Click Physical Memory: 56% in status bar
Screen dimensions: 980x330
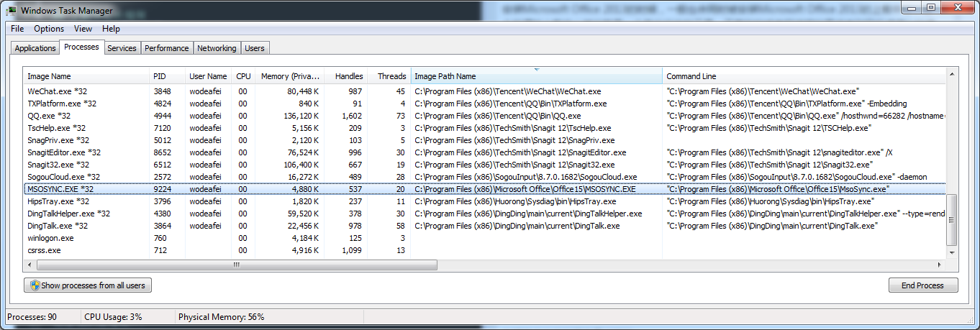click(221, 316)
